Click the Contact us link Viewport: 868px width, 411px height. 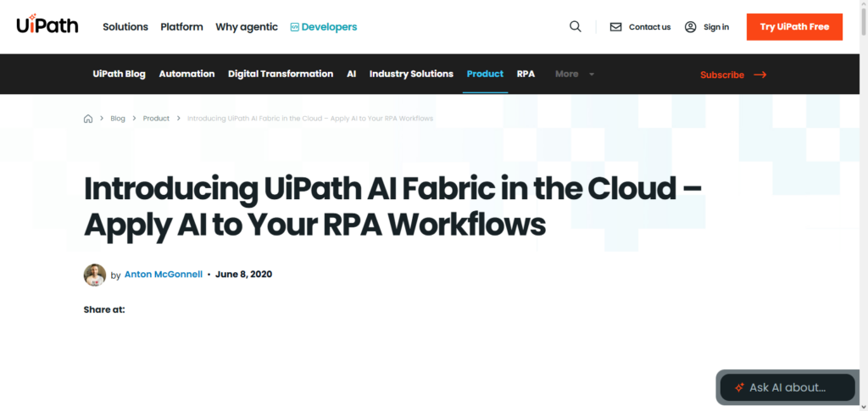pyautogui.click(x=649, y=27)
